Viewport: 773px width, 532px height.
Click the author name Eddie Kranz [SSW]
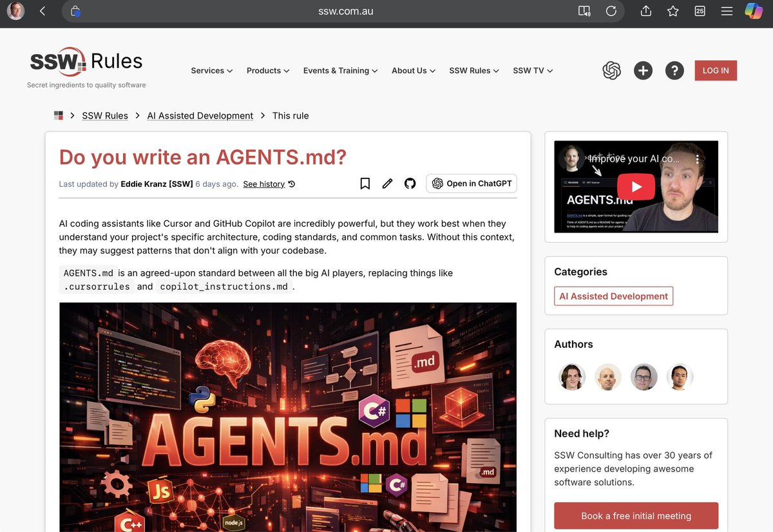157,184
